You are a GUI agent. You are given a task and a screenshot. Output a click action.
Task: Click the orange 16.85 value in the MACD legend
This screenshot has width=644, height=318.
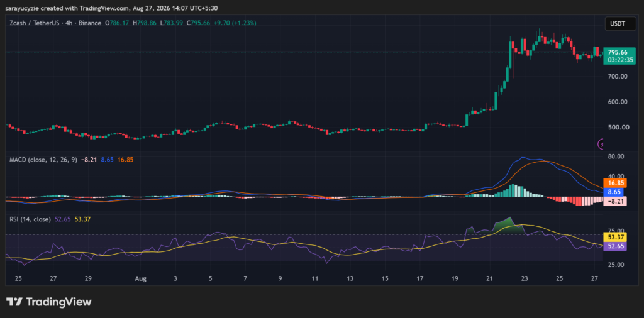tap(125, 160)
